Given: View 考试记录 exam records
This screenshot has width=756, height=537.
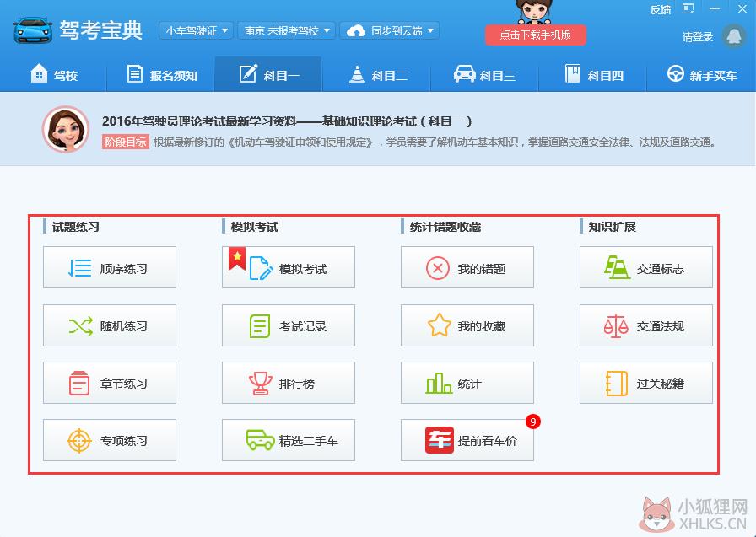Looking at the screenshot, I should 289,325.
